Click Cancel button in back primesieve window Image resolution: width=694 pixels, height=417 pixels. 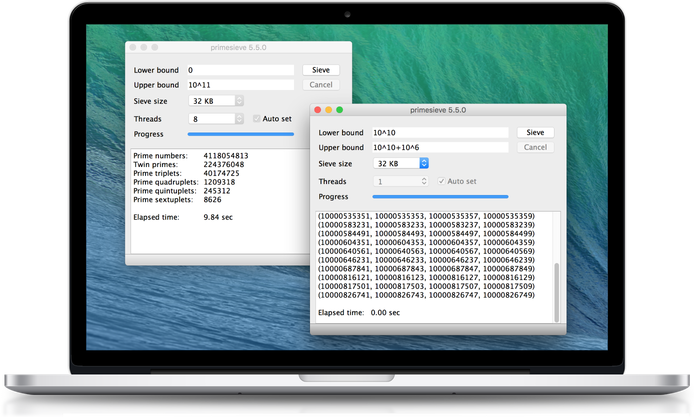coord(321,85)
